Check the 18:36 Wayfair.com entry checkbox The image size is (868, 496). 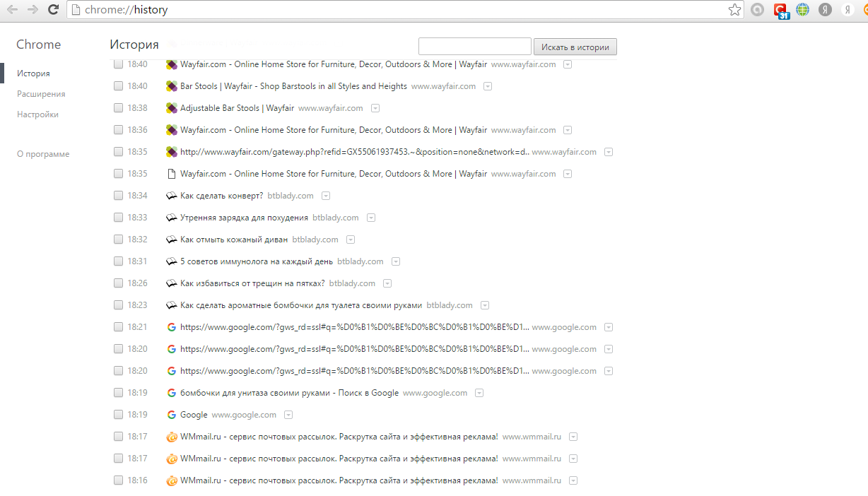(118, 130)
